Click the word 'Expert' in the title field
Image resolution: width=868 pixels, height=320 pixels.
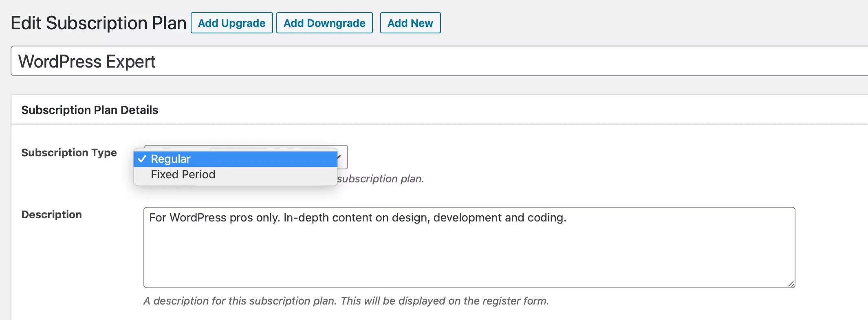130,62
